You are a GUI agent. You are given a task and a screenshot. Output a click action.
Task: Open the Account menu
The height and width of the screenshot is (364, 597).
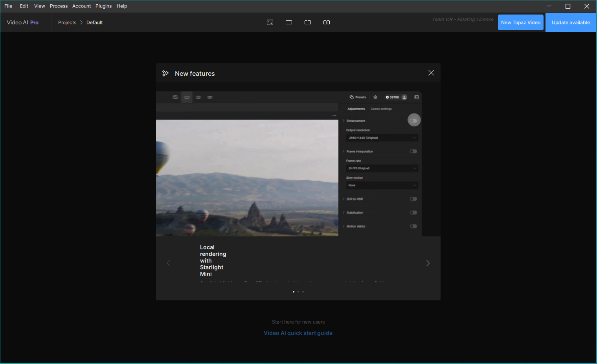81,6
